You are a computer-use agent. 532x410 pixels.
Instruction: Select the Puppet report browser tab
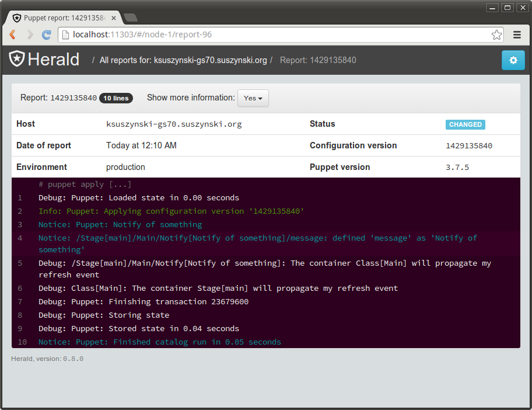pos(65,18)
